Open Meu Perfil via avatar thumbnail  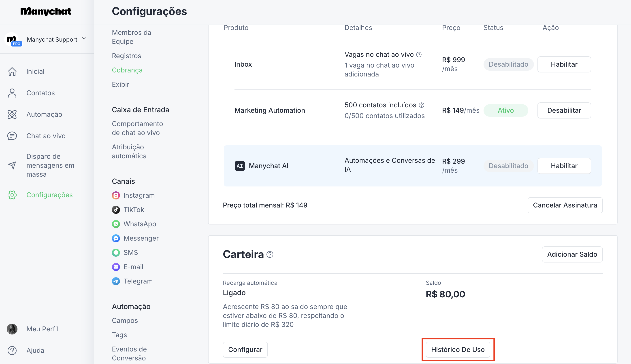click(x=12, y=329)
